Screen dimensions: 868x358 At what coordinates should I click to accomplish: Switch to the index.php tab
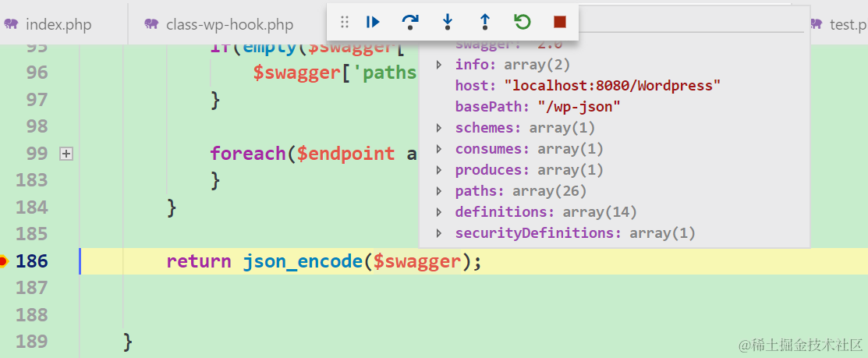[58, 24]
